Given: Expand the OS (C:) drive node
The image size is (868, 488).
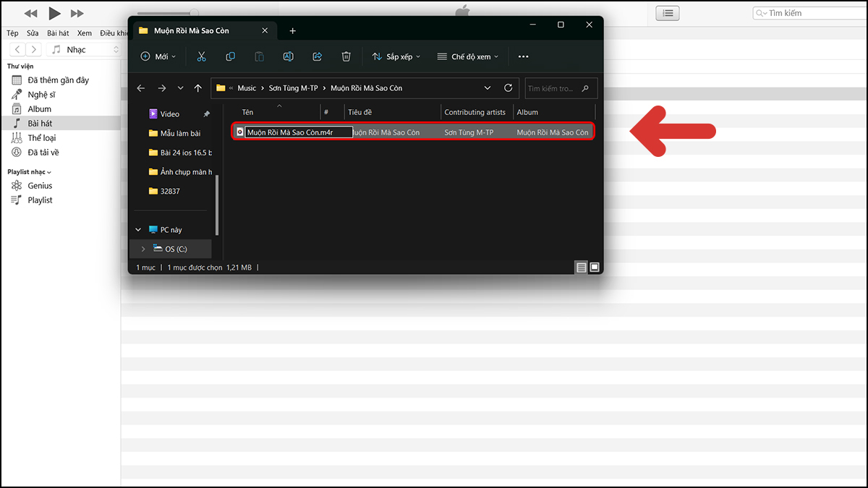Looking at the screenshot, I should (143, 249).
